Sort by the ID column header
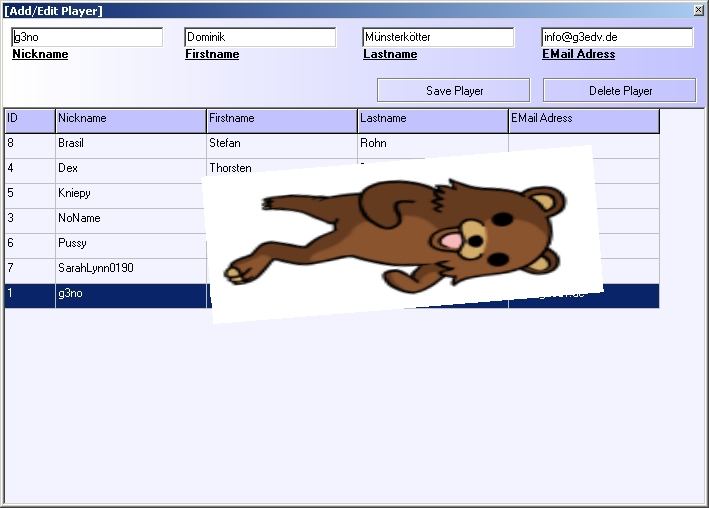This screenshot has width=709, height=508. 30,121
